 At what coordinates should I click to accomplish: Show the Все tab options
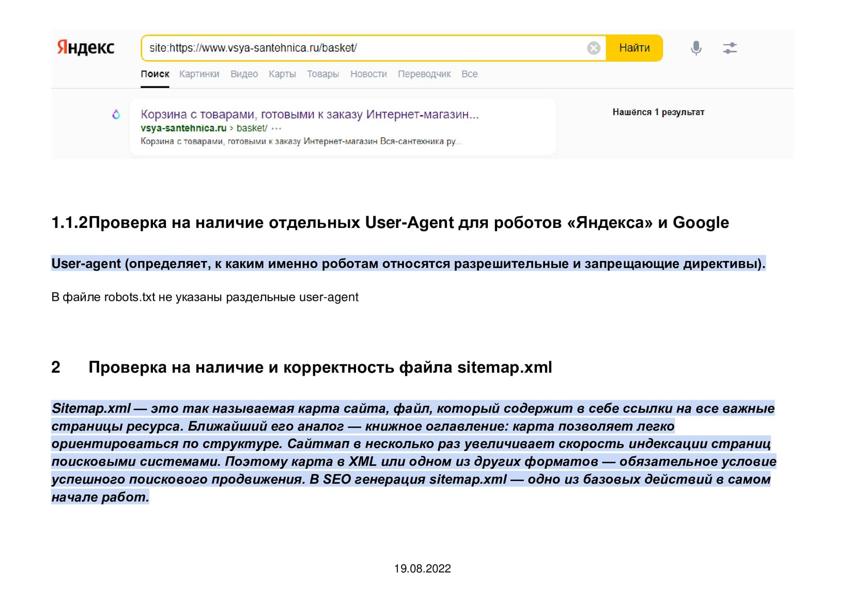coord(470,74)
